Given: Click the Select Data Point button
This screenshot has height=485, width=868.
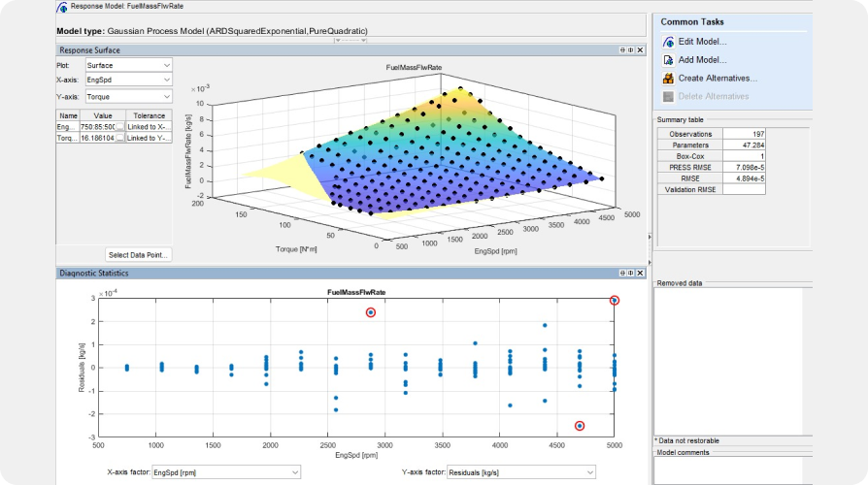Looking at the screenshot, I should [x=139, y=255].
